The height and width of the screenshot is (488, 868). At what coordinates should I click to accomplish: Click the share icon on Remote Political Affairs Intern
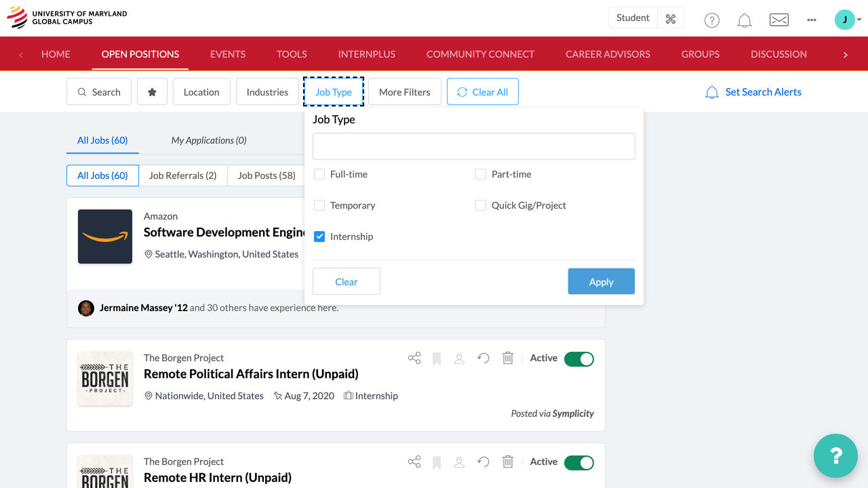click(x=414, y=358)
